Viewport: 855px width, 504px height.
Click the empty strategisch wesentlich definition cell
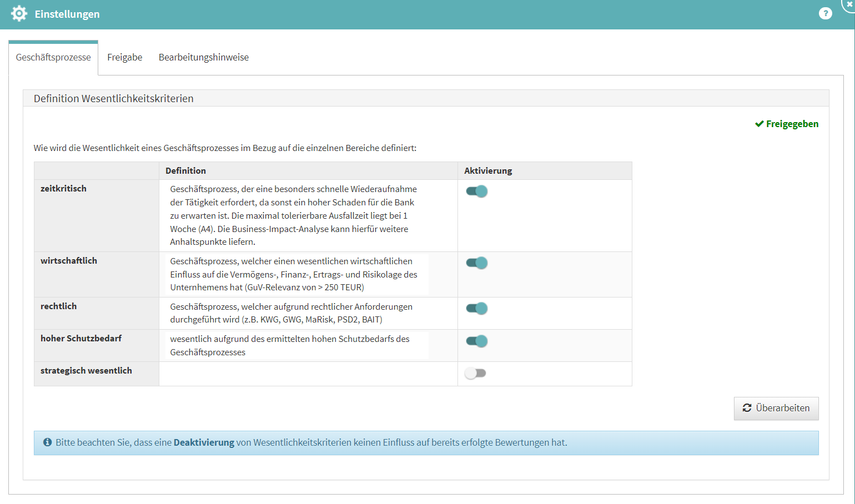coord(308,374)
